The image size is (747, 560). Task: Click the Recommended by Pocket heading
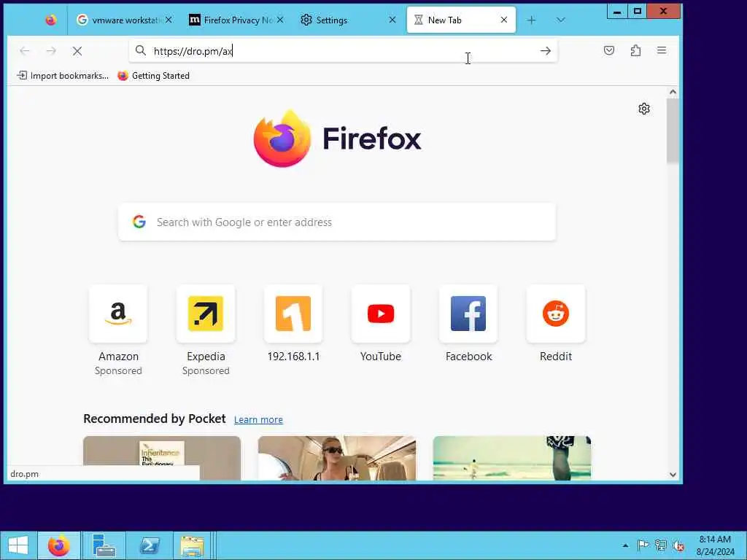point(155,419)
